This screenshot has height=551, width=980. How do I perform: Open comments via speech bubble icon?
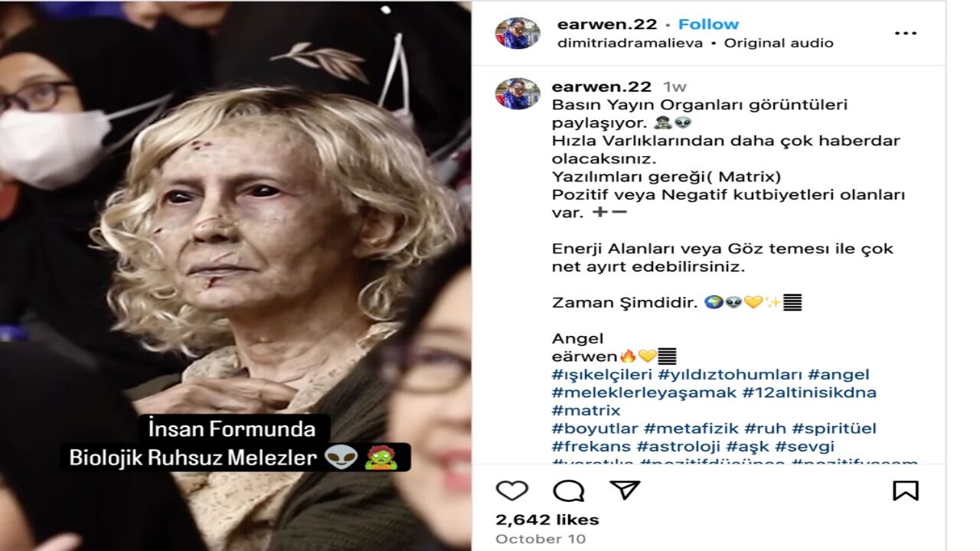coord(568,491)
